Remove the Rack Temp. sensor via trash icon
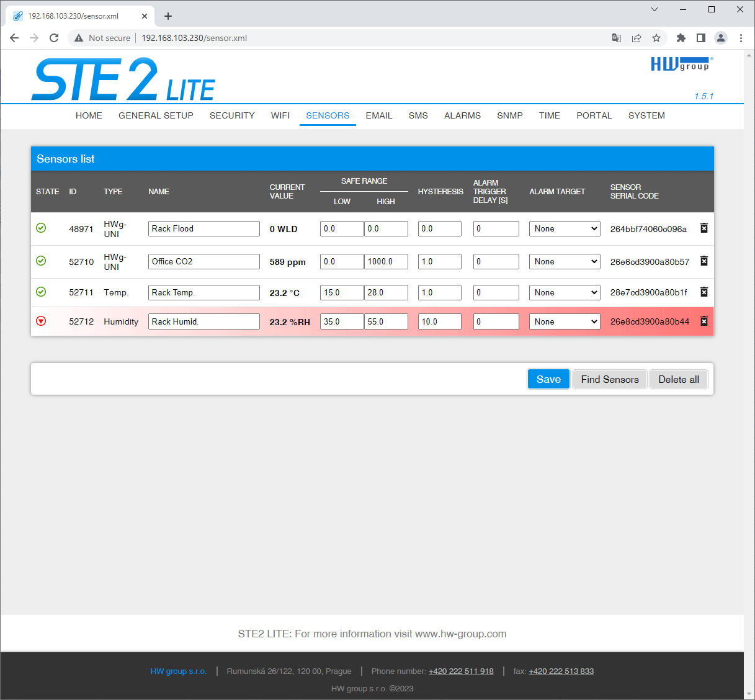The width and height of the screenshot is (755, 700). pos(704,292)
